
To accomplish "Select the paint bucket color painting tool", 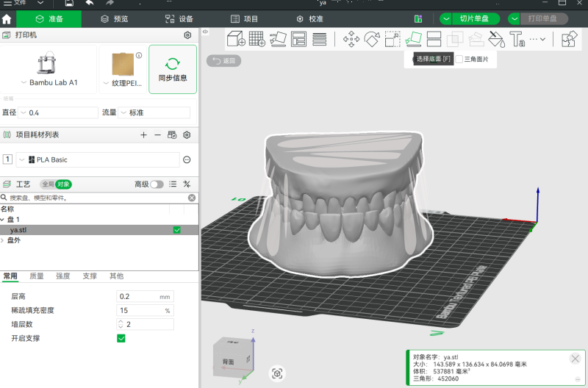I will 496,39.
